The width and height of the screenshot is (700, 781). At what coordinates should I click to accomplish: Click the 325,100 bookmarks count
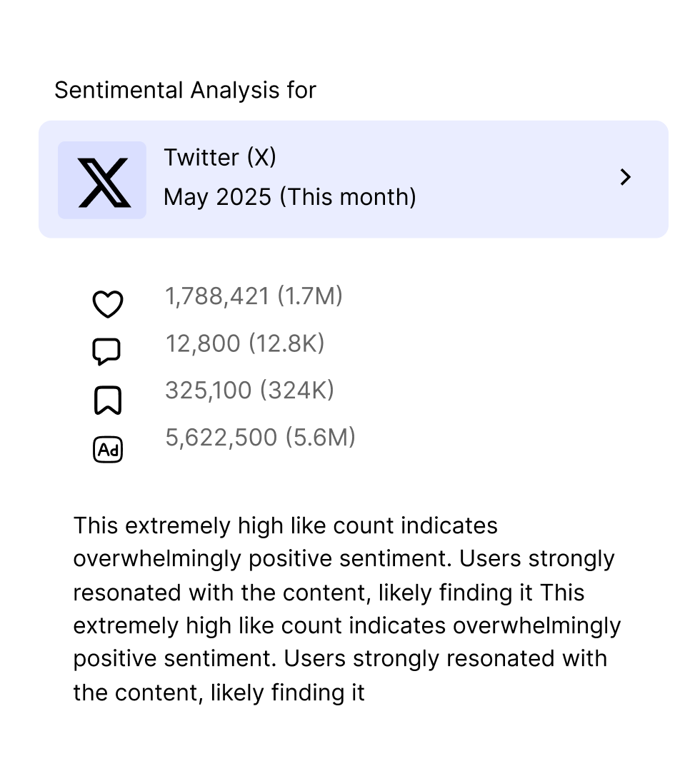[209, 390]
